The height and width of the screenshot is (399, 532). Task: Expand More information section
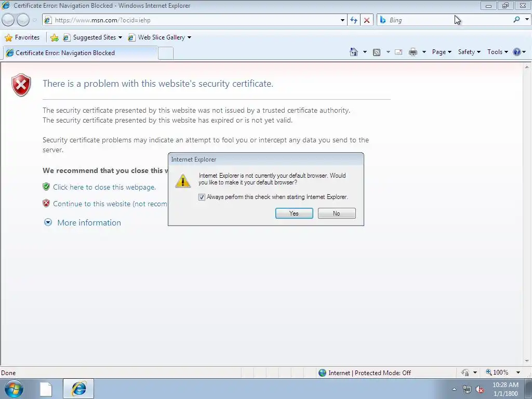click(x=48, y=222)
